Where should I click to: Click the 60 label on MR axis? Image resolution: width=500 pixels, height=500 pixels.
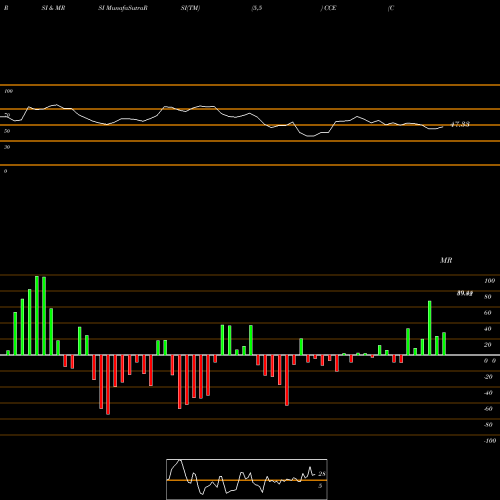488,313
